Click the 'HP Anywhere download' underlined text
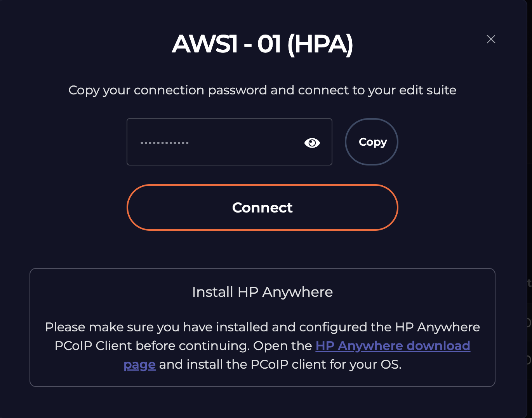The image size is (532, 418). (x=393, y=346)
